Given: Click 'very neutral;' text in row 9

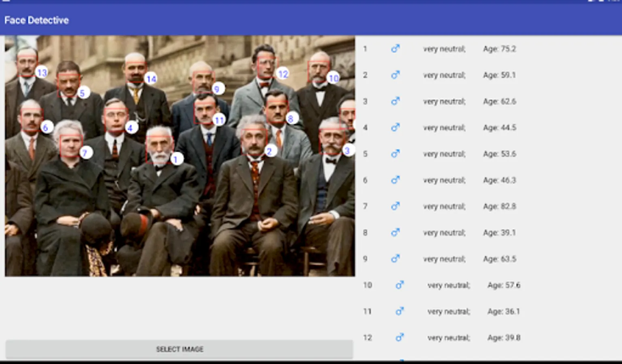Looking at the screenshot, I should [444, 259].
